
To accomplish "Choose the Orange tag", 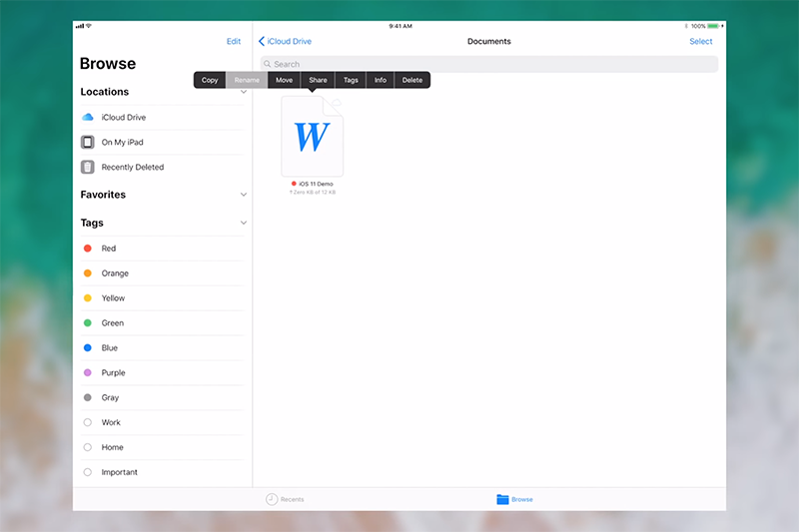I will pos(162,273).
